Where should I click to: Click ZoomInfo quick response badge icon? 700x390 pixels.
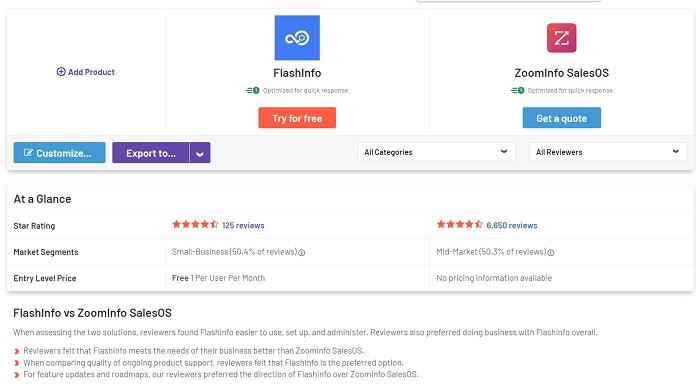[x=517, y=91]
